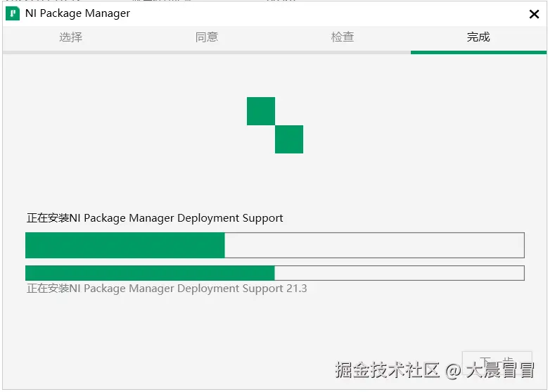Switch to the 选择 step tab
548x392 pixels.
point(70,37)
